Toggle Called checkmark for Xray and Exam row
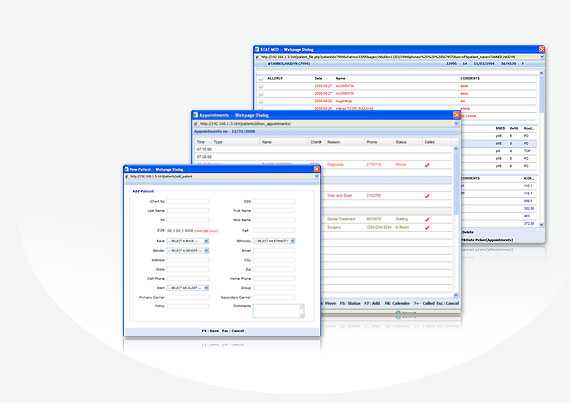The height and width of the screenshot is (403, 570). (x=427, y=196)
